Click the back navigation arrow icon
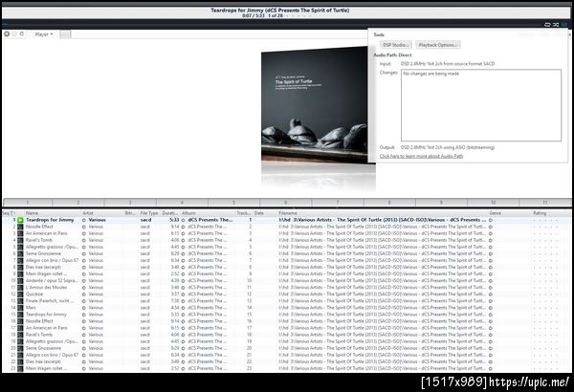The image size is (574, 392). [x=7, y=34]
